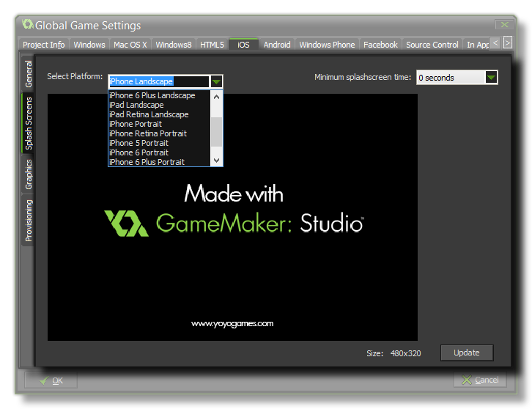
Task: Confirm settings with the OK button
Action: [x=51, y=380]
